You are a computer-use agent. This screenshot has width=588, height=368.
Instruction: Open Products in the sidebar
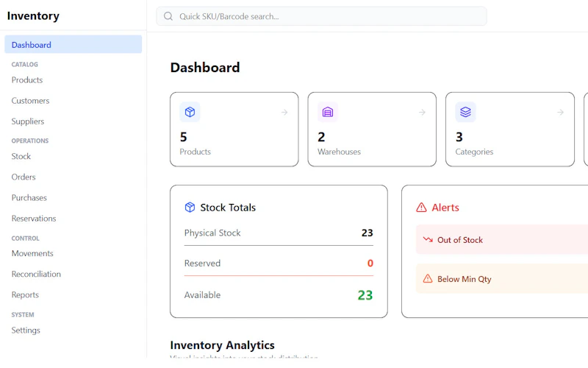pyautogui.click(x=27, y=79)
